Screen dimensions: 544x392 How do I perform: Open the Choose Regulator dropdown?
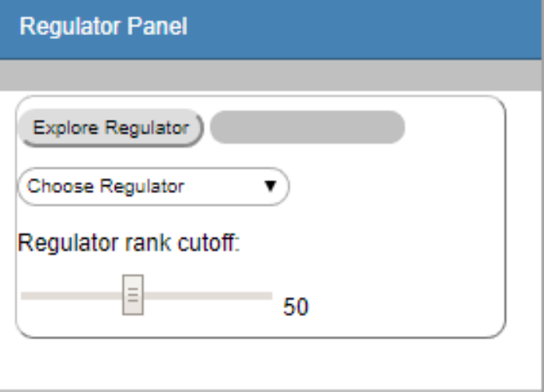click(x=152, y=187)
